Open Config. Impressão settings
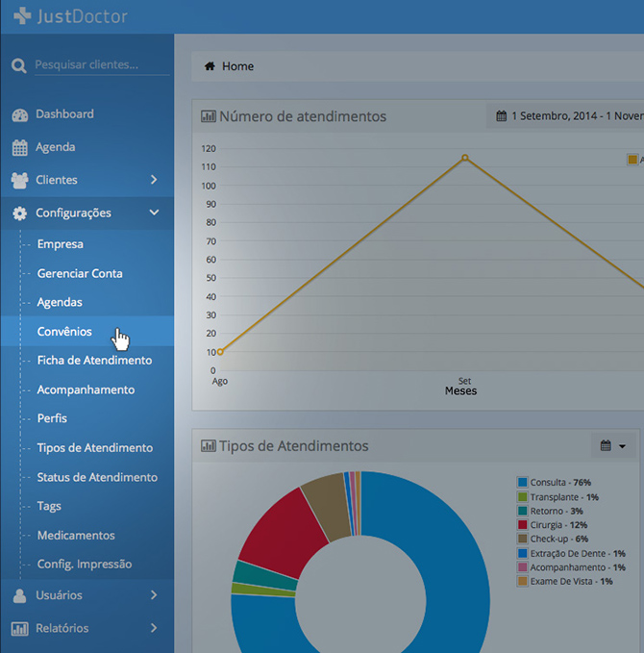 pyautogui.click(x=85, y=565)
